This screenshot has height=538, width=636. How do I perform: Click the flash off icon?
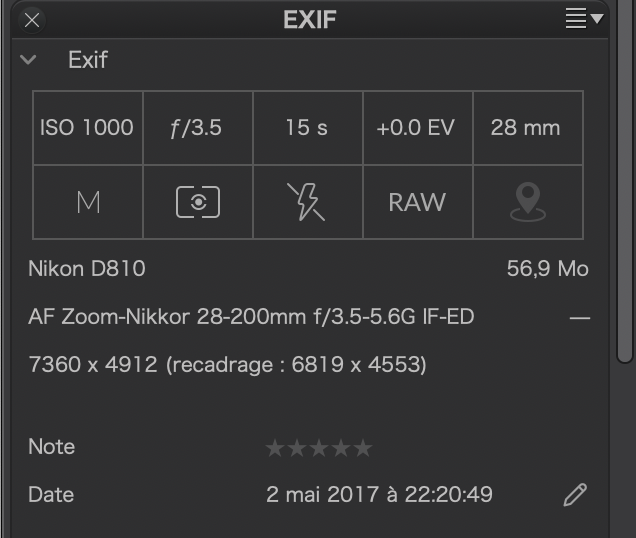click(307, 202)
